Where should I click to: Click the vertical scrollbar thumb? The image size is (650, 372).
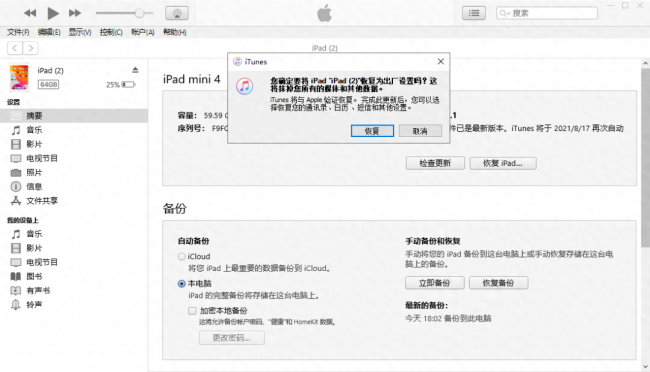point(645,158)
